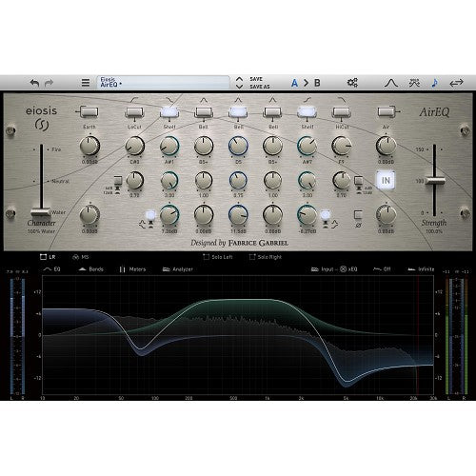Image resolution: width=476 pixels, height=476 pixels.
Task: Enable the LoCut band button
Action: [x=134, y=111]
